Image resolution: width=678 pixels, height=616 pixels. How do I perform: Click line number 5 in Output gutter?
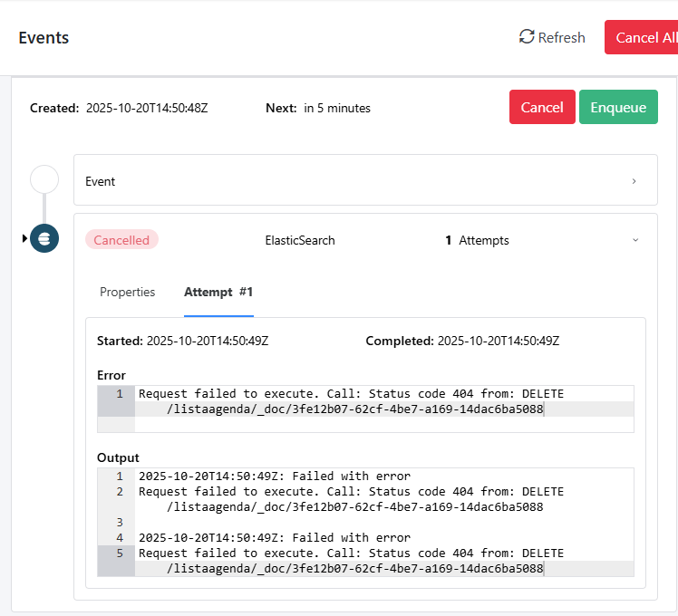click(x=119, y=553)
